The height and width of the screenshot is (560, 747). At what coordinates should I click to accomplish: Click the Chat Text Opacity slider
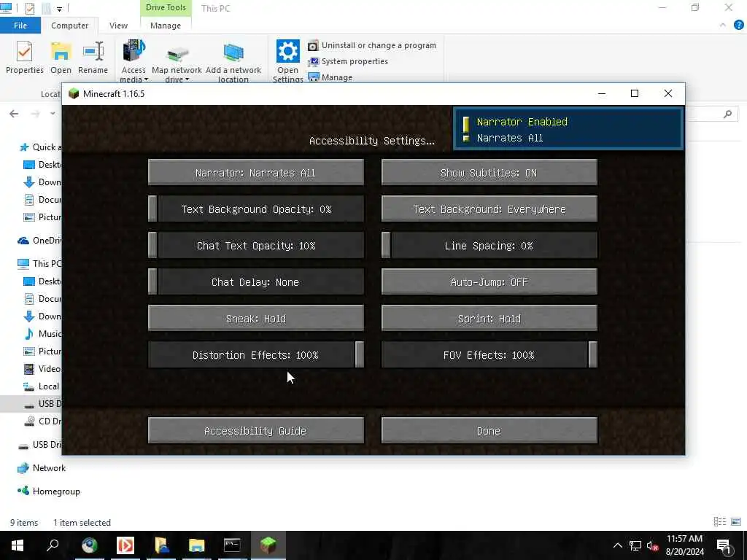pyautogui.click(x=256, y=246)
